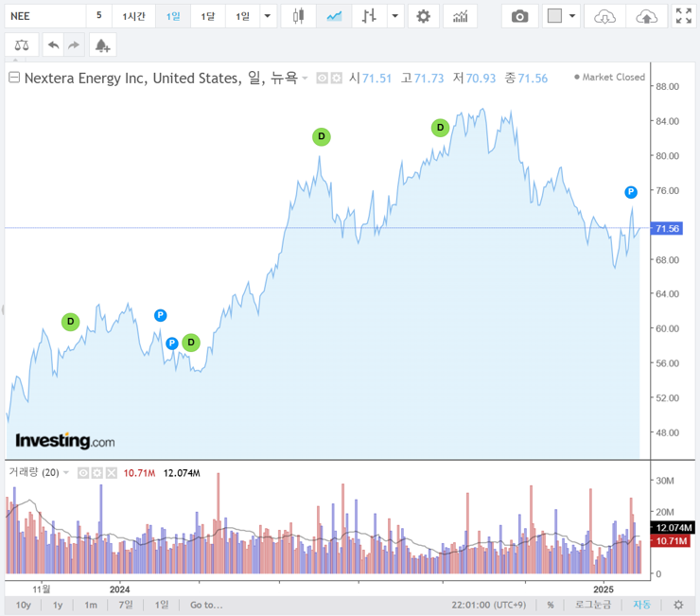Click the compare symbols scales icon
This screenshot has height=616, width=700.
pos(22,44)
